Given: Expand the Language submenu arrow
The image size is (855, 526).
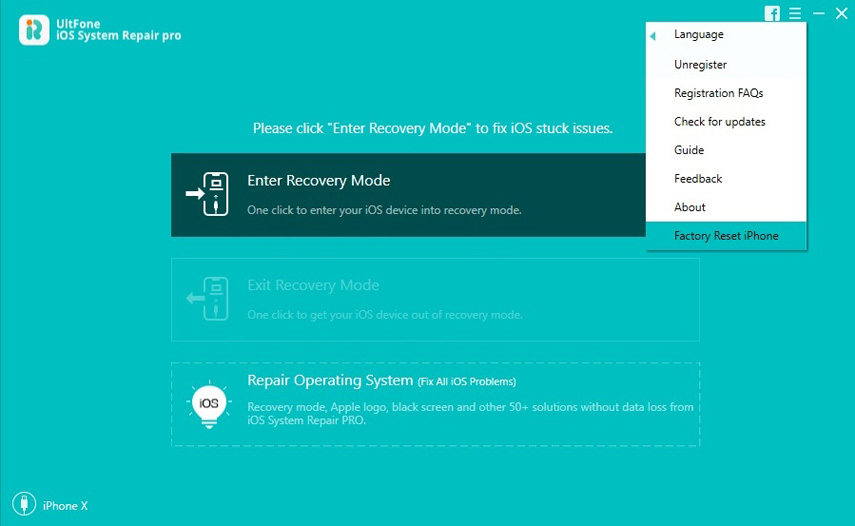Looking at the screenshot, I should [x=654, y=36].
